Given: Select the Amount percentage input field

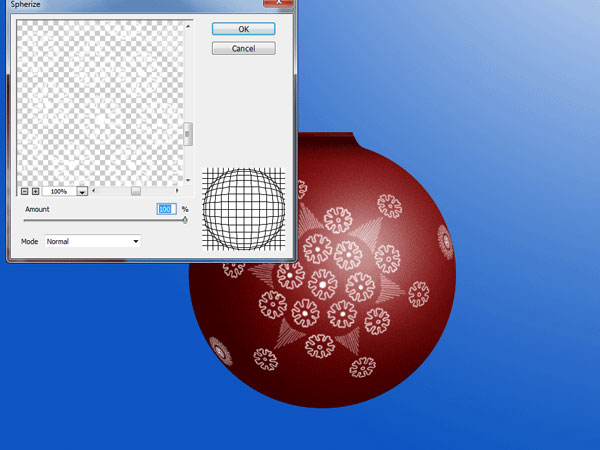Looking at the screenshot, I should click(x=166, y=209).
